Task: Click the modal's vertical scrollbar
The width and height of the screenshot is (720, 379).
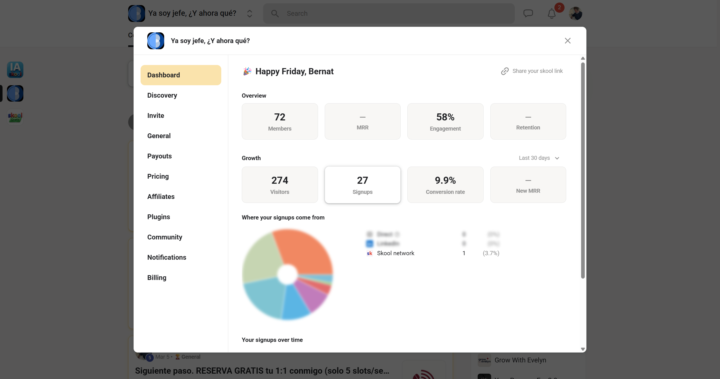Action: point(583,170)
